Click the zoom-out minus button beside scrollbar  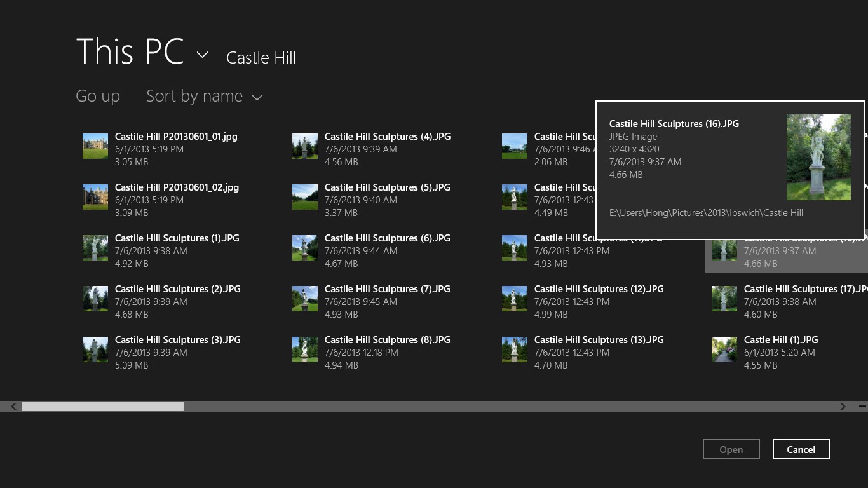click(x=862, y=406)
